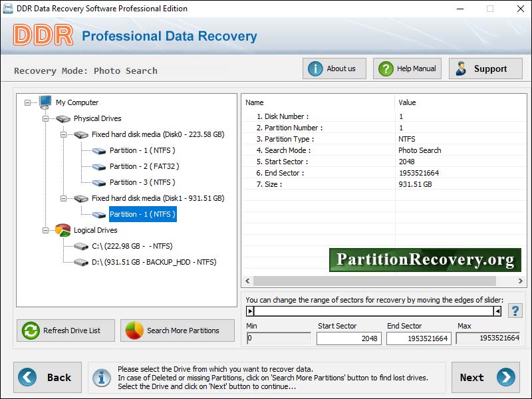Open slider help via question mark button

pos(515,310)
